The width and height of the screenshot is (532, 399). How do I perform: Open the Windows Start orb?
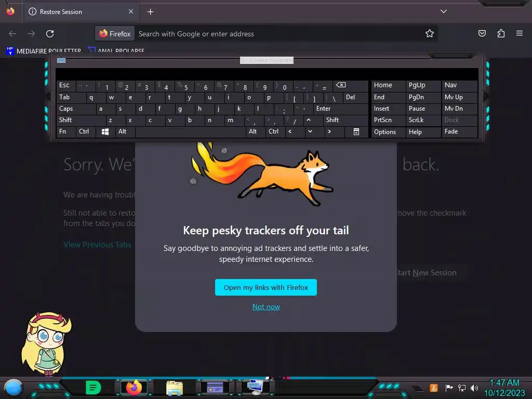pyautogui.click(x=13, y=388)
